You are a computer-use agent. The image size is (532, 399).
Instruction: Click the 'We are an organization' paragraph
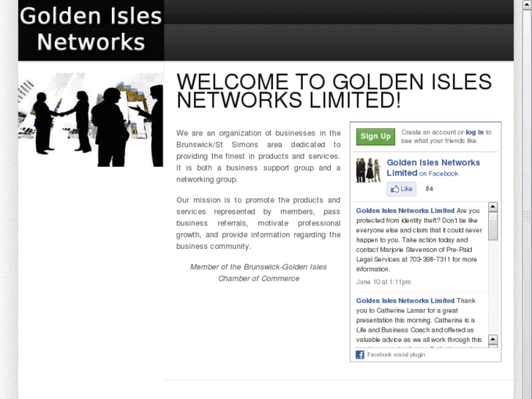pyautogui.click(x=258, y=156)
